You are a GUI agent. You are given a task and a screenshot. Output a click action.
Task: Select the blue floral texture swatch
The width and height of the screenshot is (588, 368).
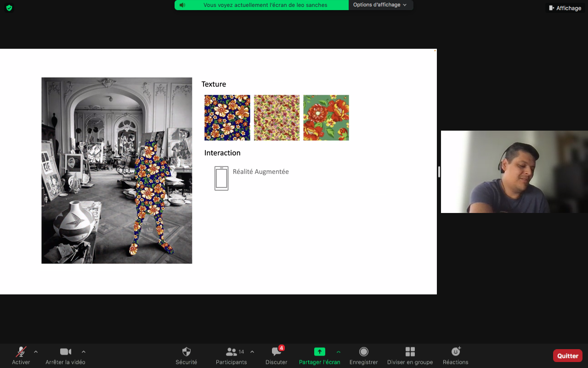click(x=227, y=118)
